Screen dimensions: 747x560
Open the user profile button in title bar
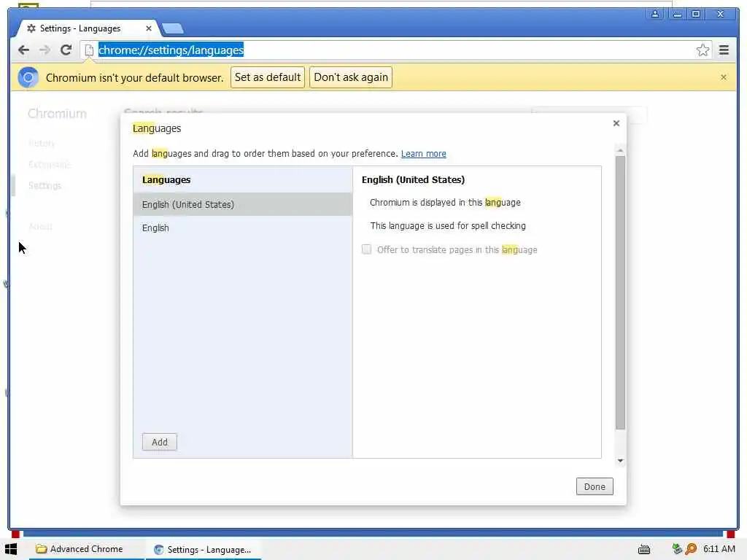pos(655,14)
